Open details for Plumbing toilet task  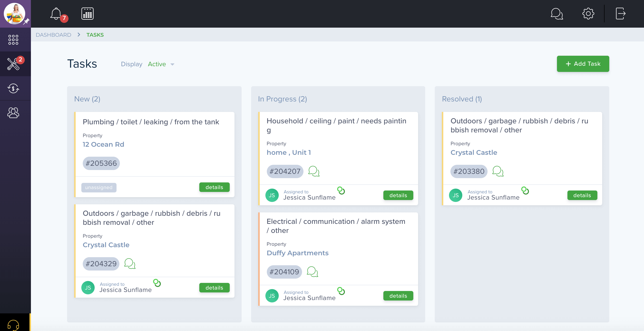pyautogui.click(x=214, y=187)
